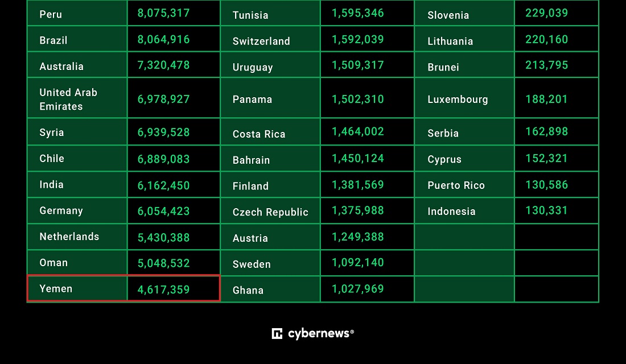Select the Peru country cell
This screenshot has height=364, width=626.
pyautogui.click(x=77, y=13)
